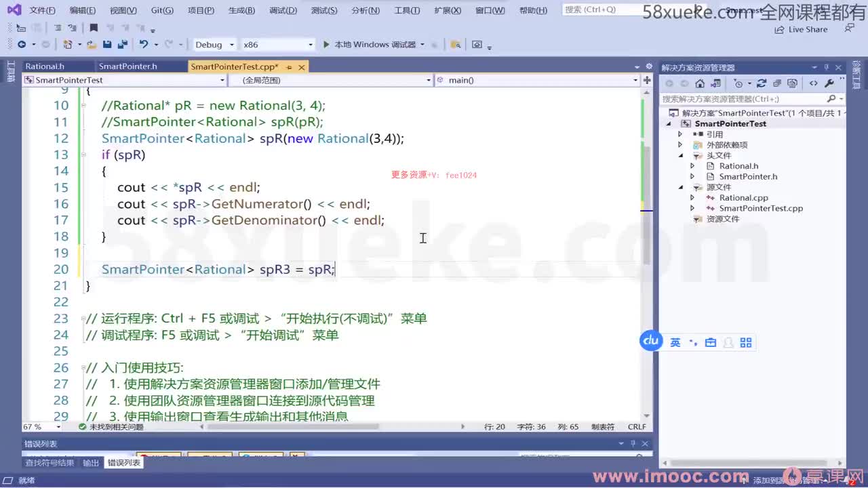Select SmartPointerTest.cpp in Solution Explorer tree

[761, 208]
